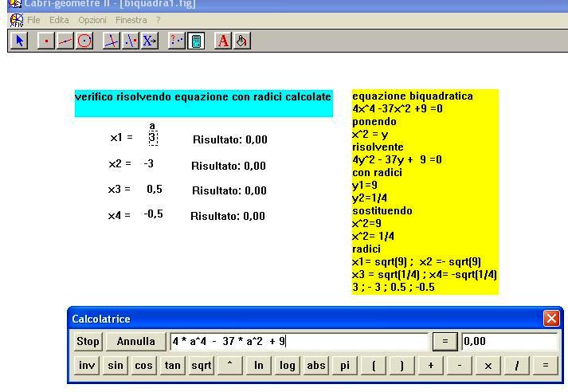Select the value 3 labeled a
This screenshot has width=568, height=392.
[x=153, y=137]
